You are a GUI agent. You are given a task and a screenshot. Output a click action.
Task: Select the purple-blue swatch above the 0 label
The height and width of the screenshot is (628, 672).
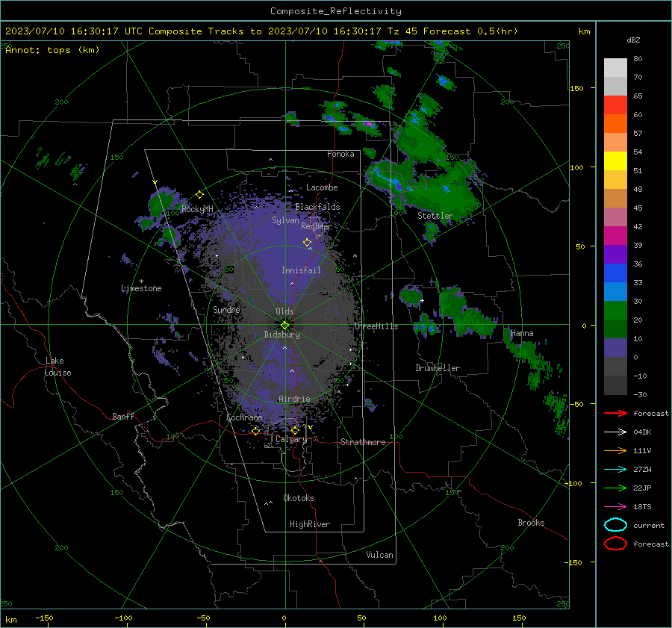point(615,347)
